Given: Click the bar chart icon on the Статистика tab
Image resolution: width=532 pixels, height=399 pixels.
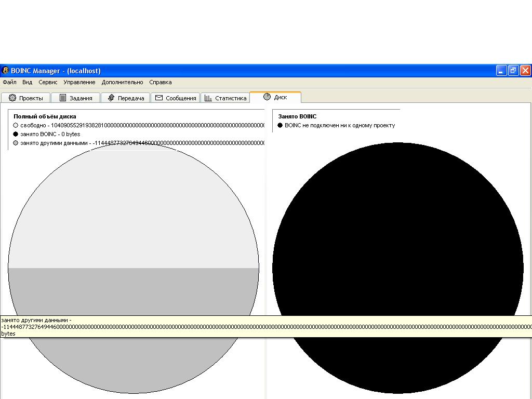Looking at the screenshot, I should click(208, 98).
